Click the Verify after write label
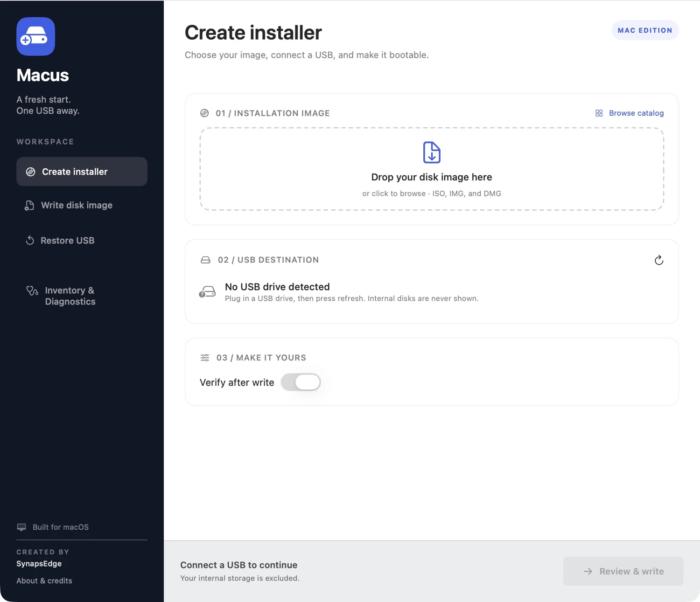700x602 pixels. [237, 383]
